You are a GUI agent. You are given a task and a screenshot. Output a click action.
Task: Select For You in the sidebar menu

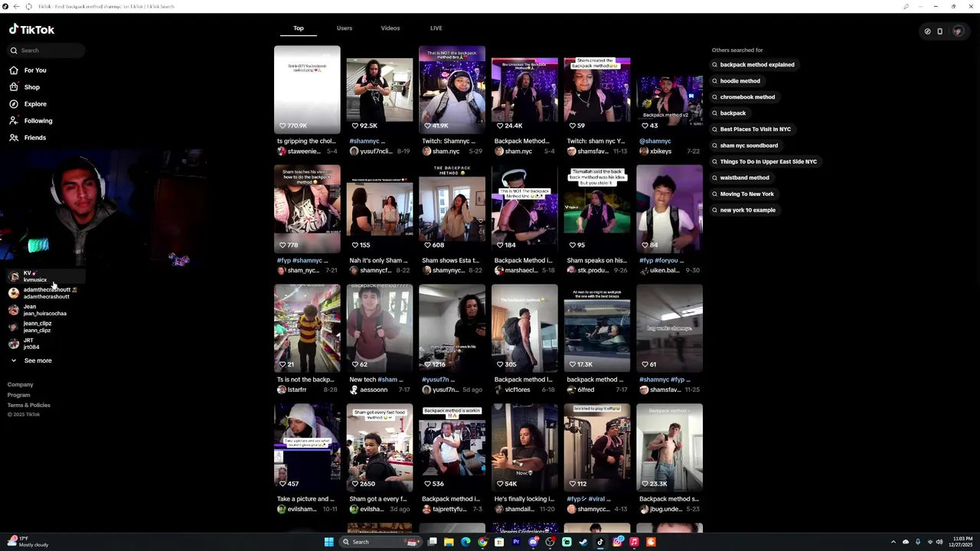pos(35,70)
